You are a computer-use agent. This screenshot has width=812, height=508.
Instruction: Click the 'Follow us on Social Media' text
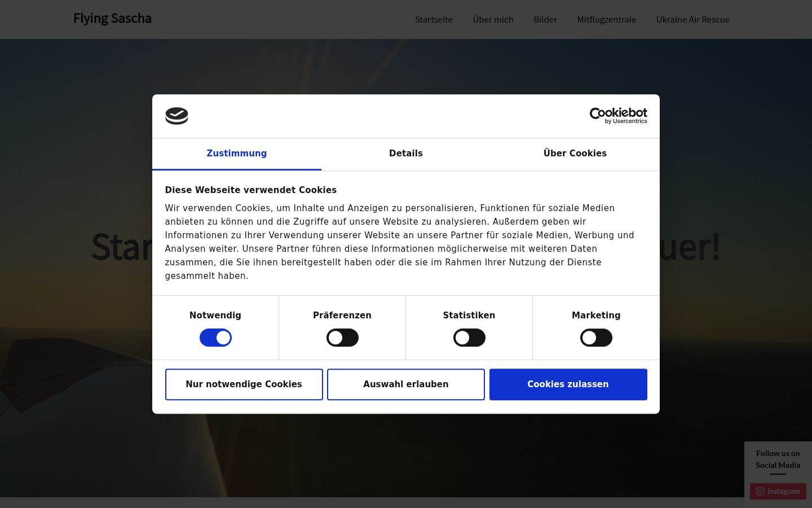[x=778, y=459]
